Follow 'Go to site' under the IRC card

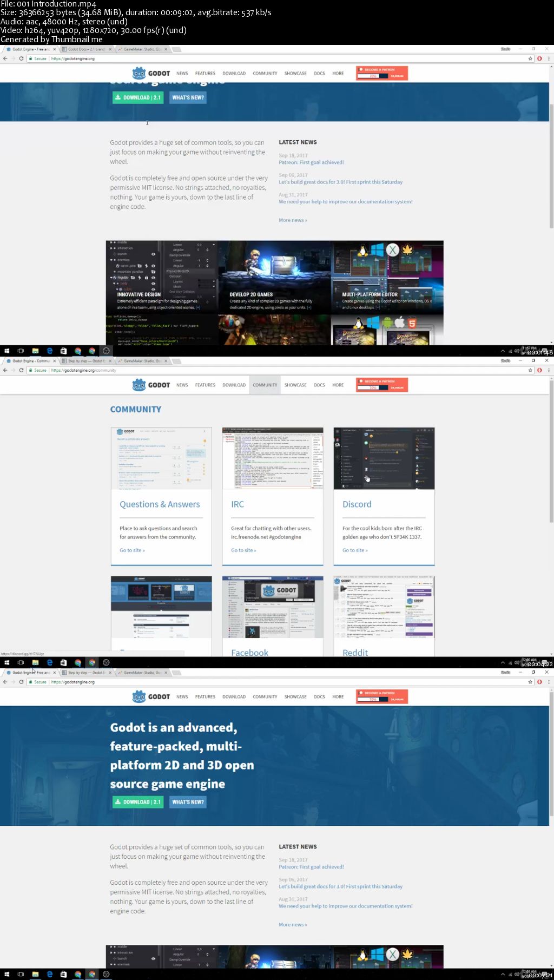pos(243,550)
